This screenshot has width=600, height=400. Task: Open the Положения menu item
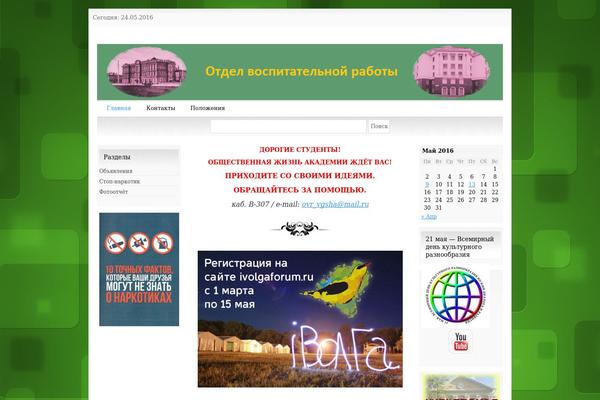pyautogui.click(x=207, y=108)
